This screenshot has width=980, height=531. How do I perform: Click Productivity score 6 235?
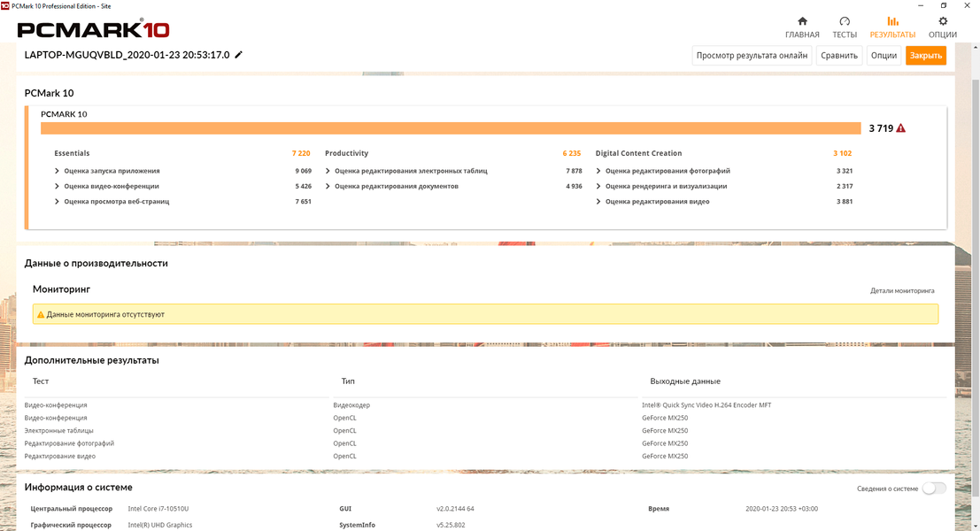click(571, 153)
